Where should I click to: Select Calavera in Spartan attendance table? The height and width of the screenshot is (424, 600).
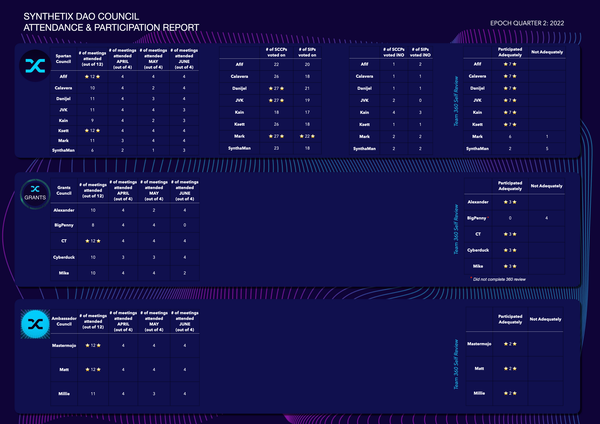click(x=63, y=88)
